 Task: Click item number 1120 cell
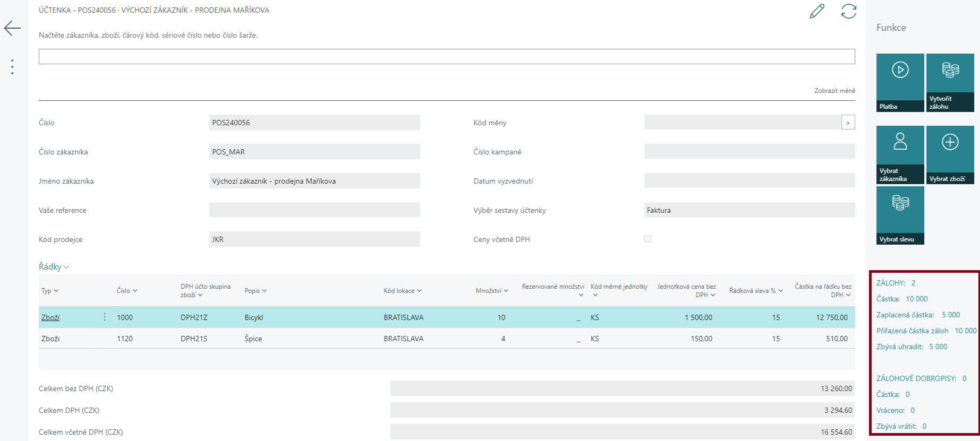coord(125,339)
